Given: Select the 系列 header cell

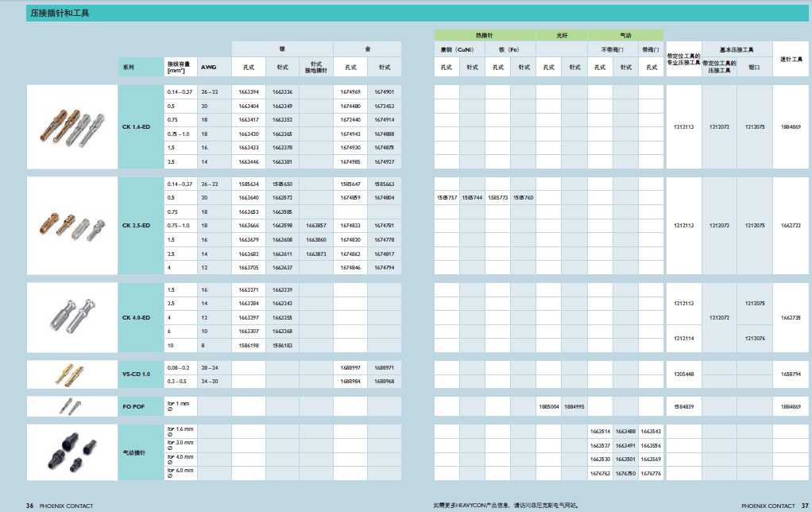Looking at the screenshot, I should tap(141, 68).
